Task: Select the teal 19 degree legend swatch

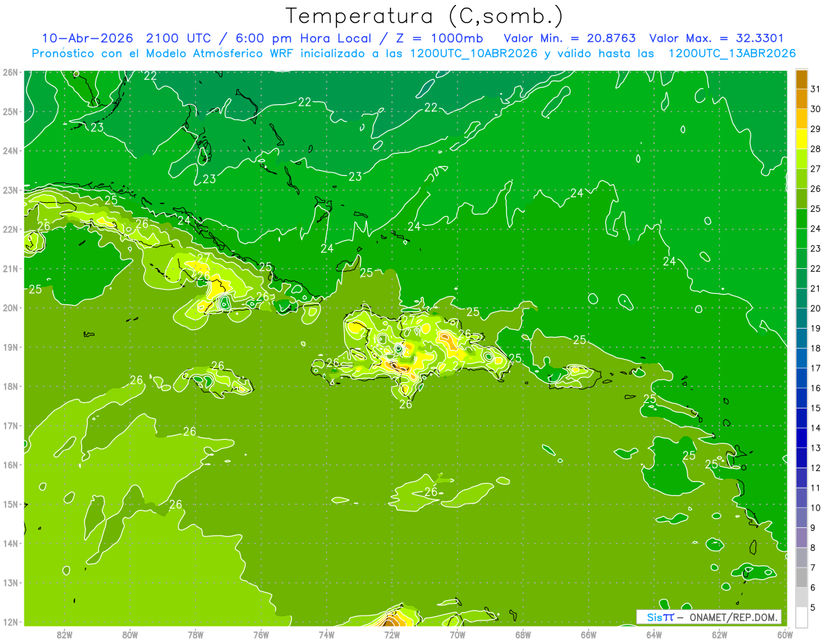Action: point(801,318)
